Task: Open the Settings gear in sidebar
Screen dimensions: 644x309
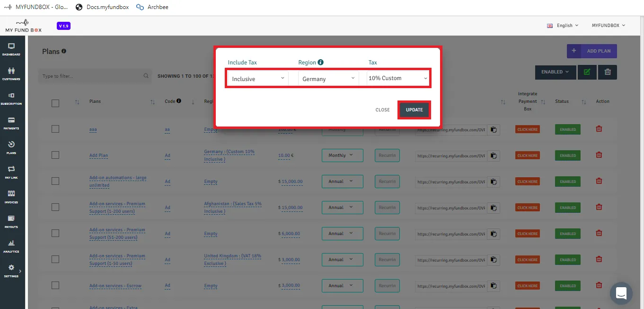Action: point(11,267)
